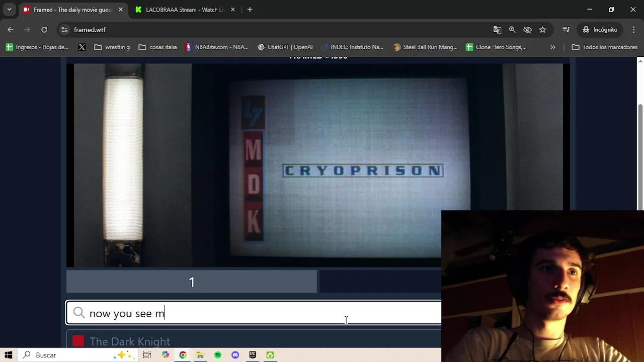View site information icon beside framed.wtf
644x362 pixels.
pyautogui.click(x=64, y=30)
